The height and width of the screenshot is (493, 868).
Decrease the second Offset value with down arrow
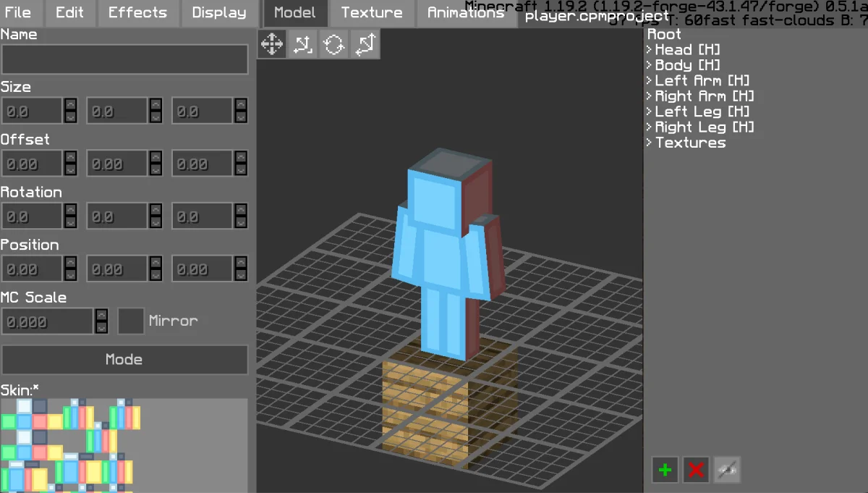pos(156,170)
